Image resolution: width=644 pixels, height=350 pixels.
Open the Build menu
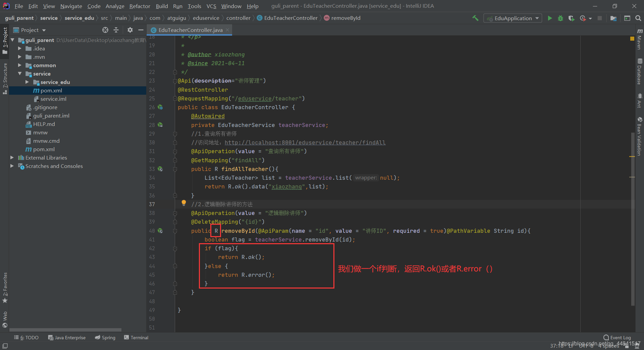tap(162, 6)
